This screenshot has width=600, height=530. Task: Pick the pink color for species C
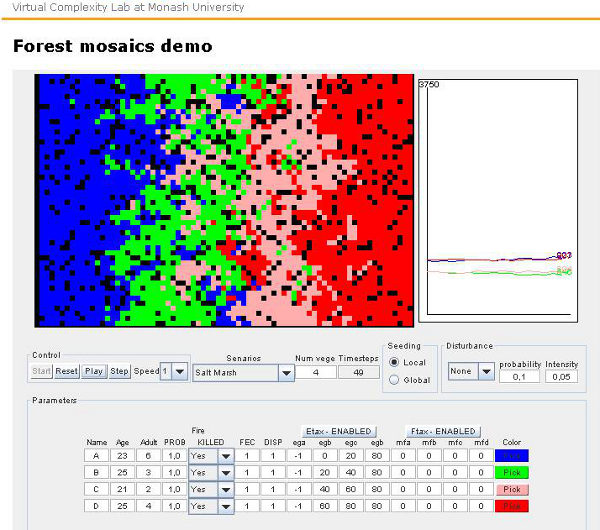[x=512, y=489]
